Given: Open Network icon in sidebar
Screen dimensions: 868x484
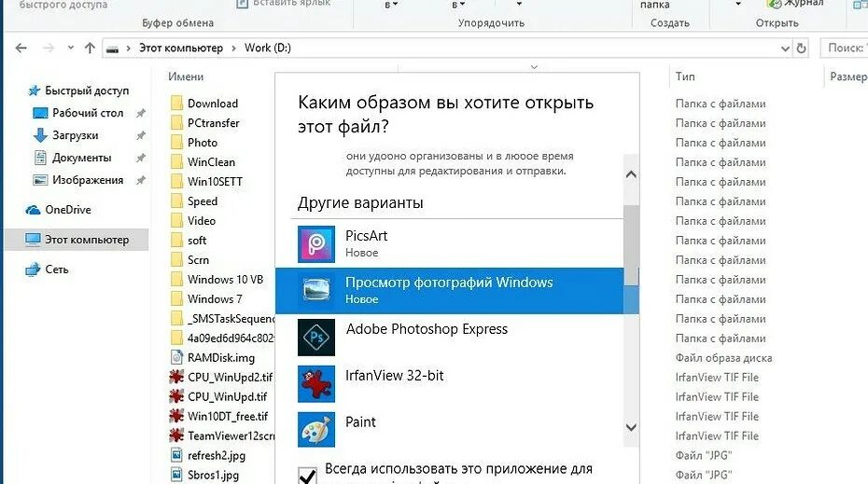Looking at the screenshot, I should 34,270.
